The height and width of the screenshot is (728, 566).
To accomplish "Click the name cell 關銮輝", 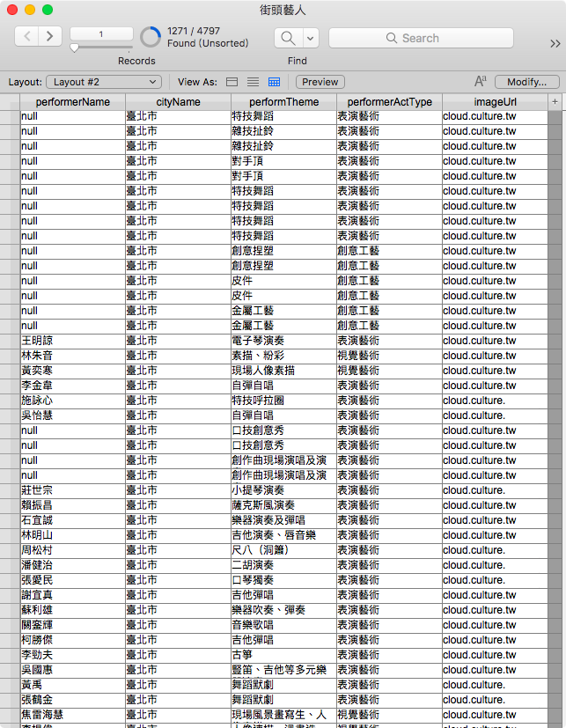I will [73, 625].
